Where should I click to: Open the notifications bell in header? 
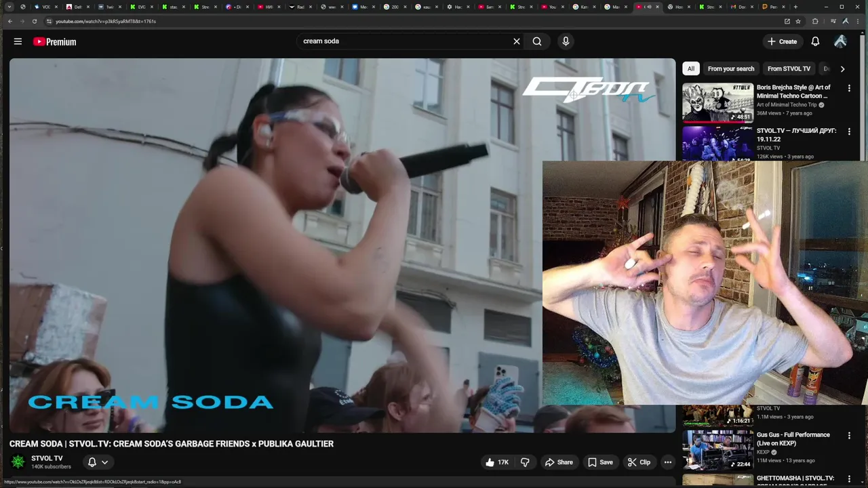click(815, 41)
